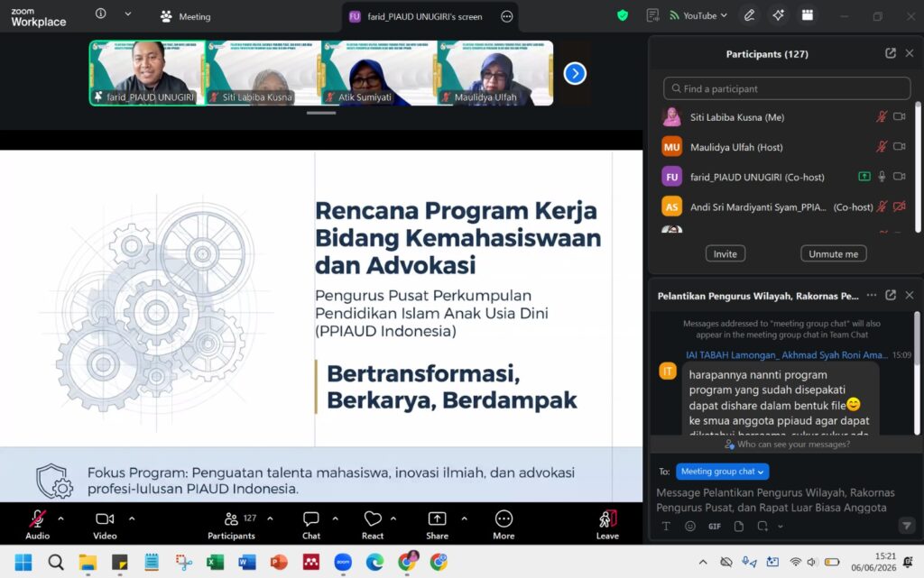Leave the meeting

(x=607, y=525)
